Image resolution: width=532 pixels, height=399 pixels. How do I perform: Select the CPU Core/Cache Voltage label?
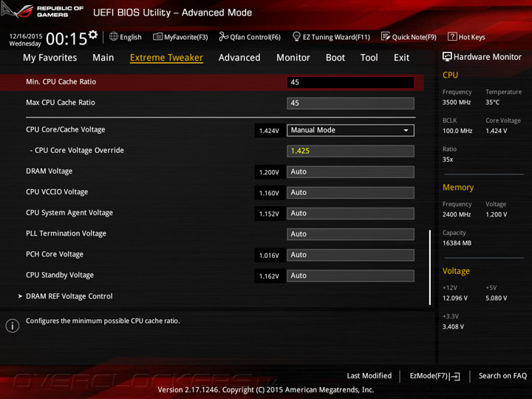66,129
